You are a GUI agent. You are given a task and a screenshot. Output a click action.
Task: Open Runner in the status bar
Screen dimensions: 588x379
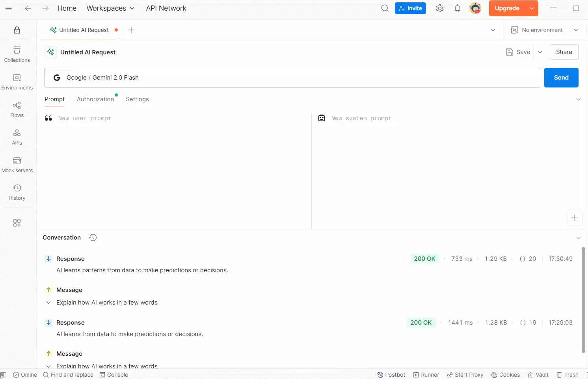pos(426,375)
